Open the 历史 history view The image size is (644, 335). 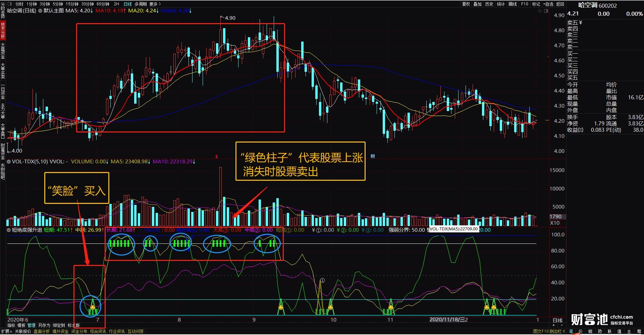pos(489,4)
